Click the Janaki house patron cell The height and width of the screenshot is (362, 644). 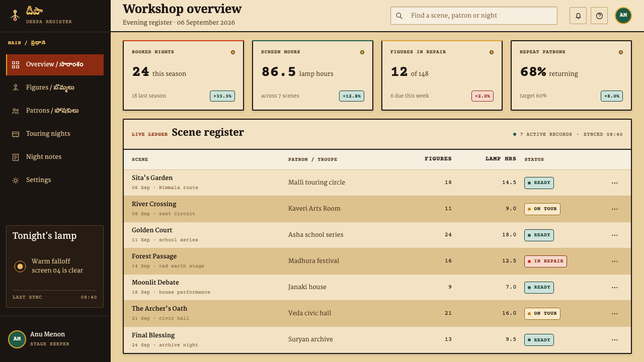(x=307, y=287)
